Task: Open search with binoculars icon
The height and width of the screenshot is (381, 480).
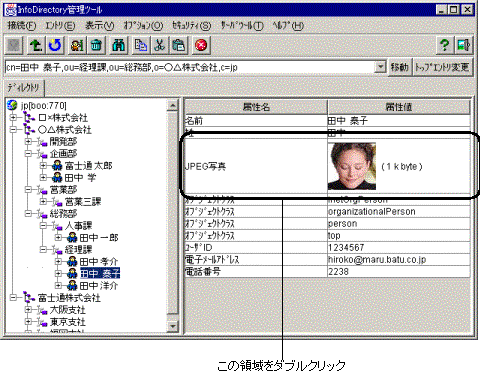Action: pyautogui.click(x=118, y=45)
